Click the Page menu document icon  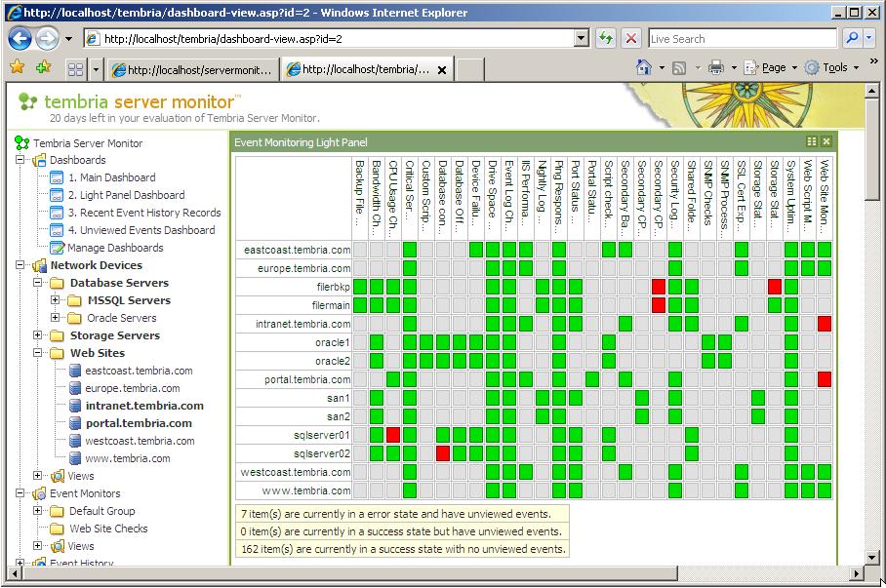coord(750,68)
